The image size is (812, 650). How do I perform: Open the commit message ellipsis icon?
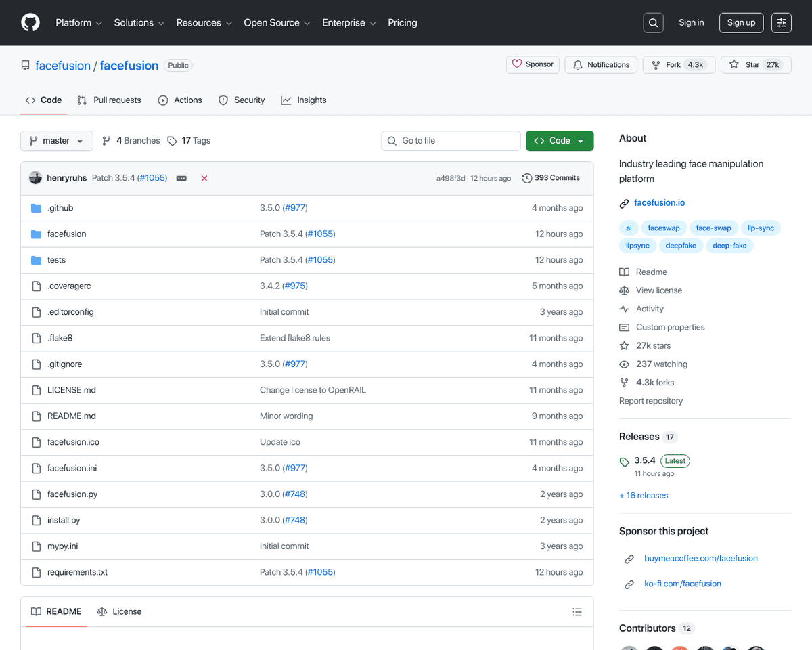[x=181, y=178]
